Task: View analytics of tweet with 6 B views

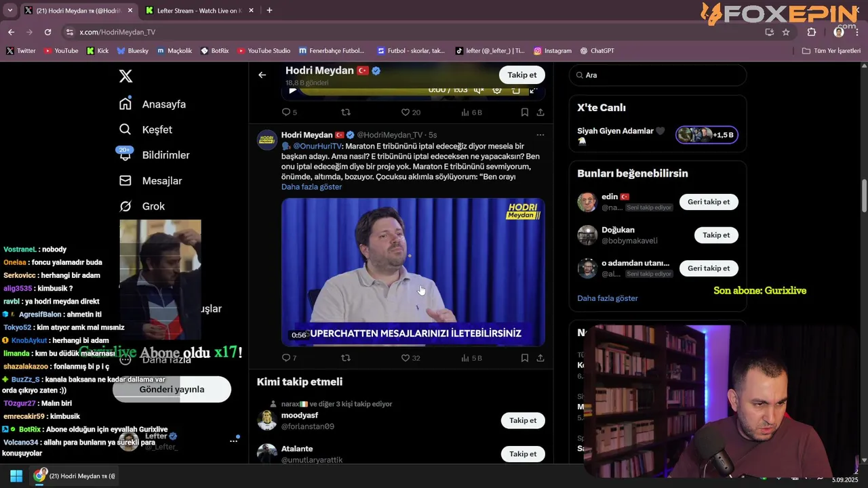Action: click(x=471, y=113)
